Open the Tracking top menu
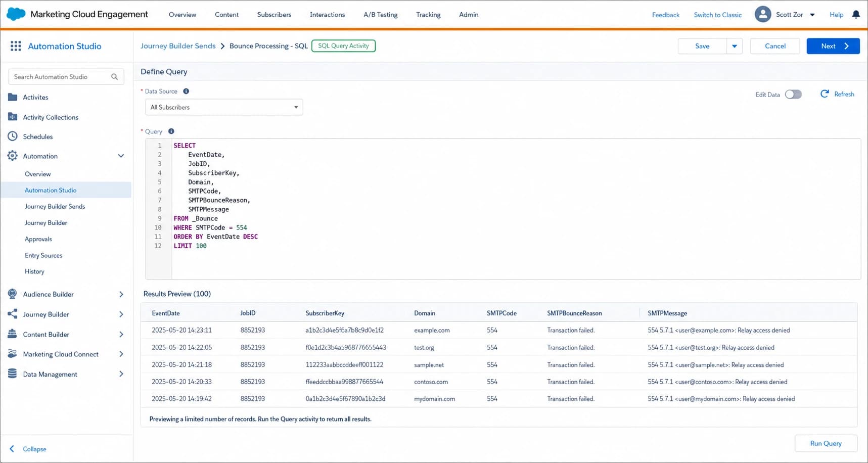 pos(428,15)
